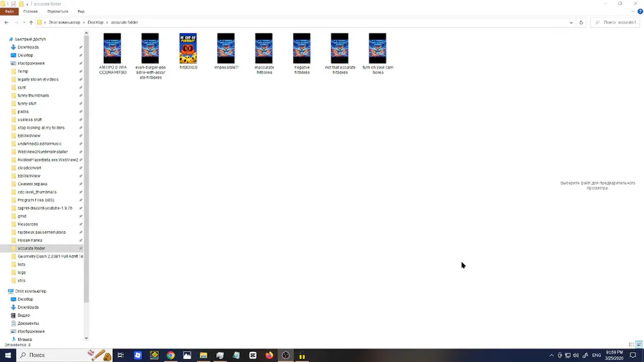
Task: Open Видео under Этот компьютер
Action: (24, 315)
